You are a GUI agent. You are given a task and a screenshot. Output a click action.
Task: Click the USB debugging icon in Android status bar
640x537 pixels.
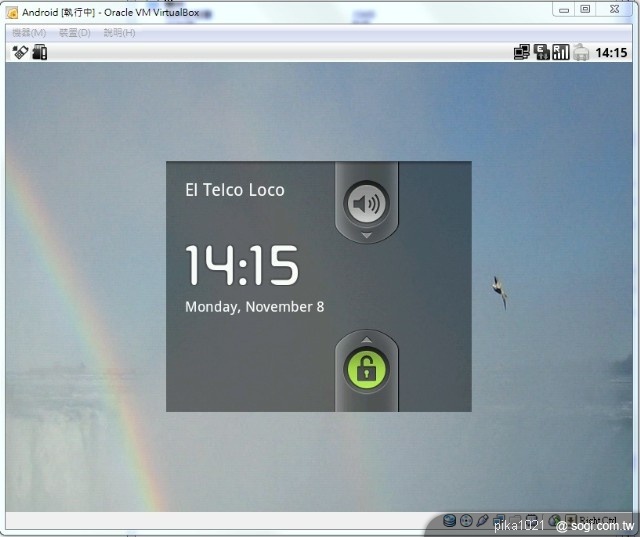20,52
